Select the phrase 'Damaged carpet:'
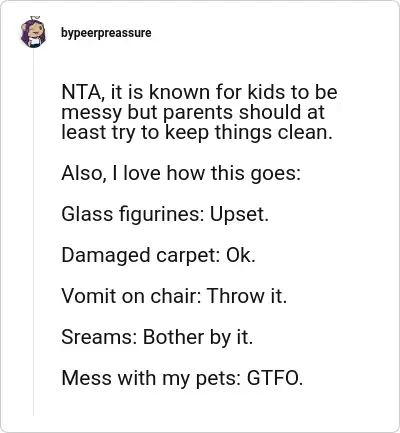 (140, 255)
